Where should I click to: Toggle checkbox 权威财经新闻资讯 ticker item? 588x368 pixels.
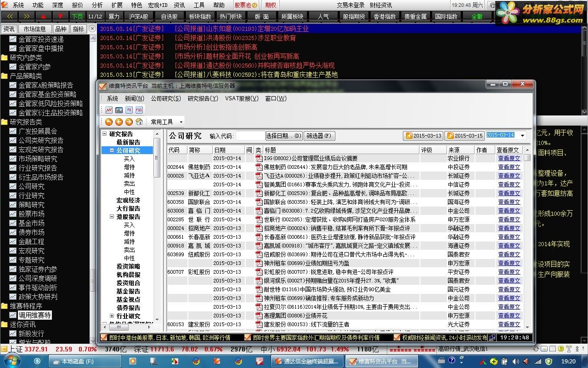coord(397,337)
